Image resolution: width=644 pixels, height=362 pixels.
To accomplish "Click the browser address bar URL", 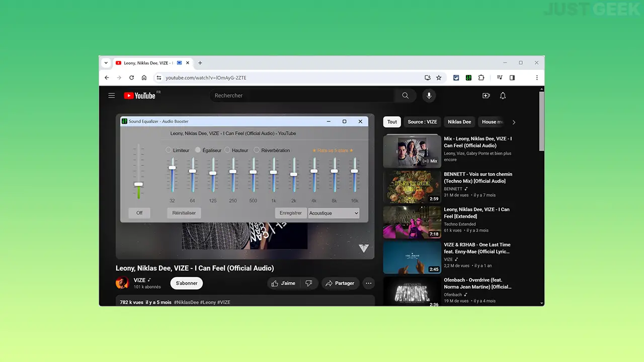I will [206, 78].
